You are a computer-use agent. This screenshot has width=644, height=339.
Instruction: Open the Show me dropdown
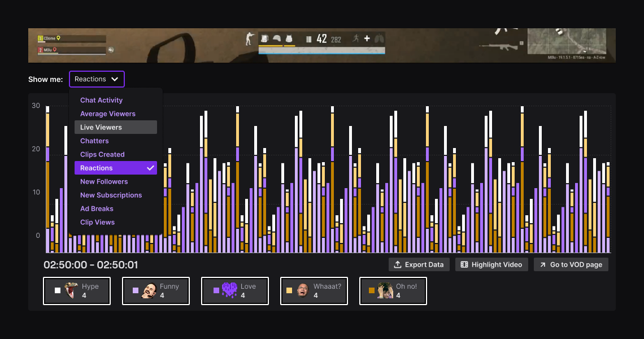click(97, 79)
